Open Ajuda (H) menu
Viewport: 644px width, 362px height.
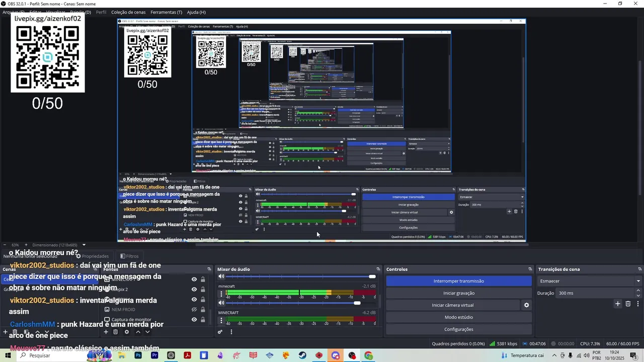pyautogui.click(x=196, y=12)
